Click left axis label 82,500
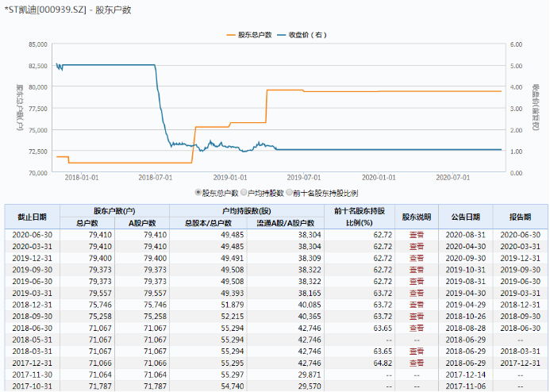Image resolution: width=550 pixels, height=392 pixels. pyautogui.click(x=38, y=66)
